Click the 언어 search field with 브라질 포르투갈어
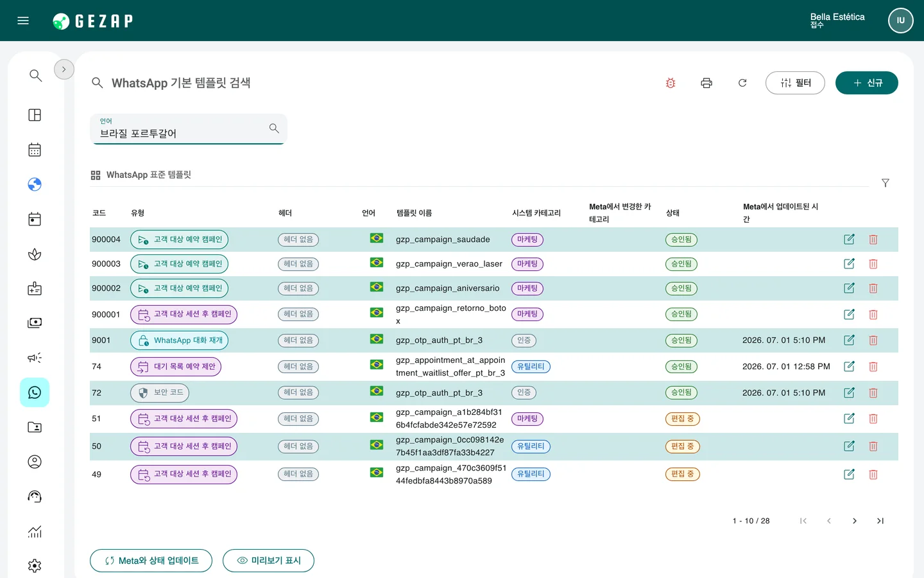 188,129
